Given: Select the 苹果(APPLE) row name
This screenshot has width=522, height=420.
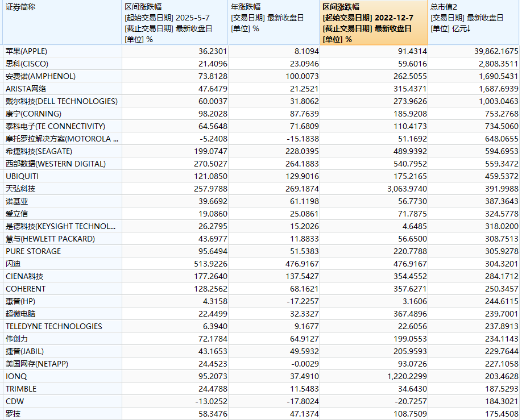Looking at the screenshot, I should pos(26,51).
